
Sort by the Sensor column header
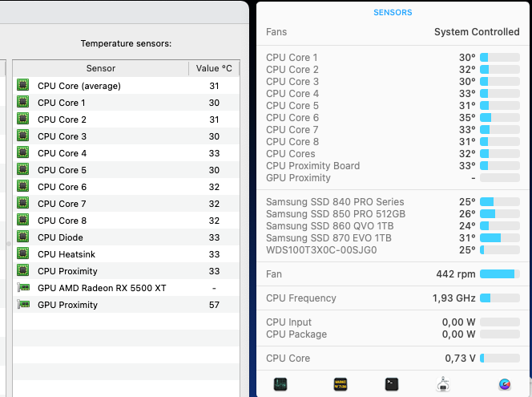[101, 69]
